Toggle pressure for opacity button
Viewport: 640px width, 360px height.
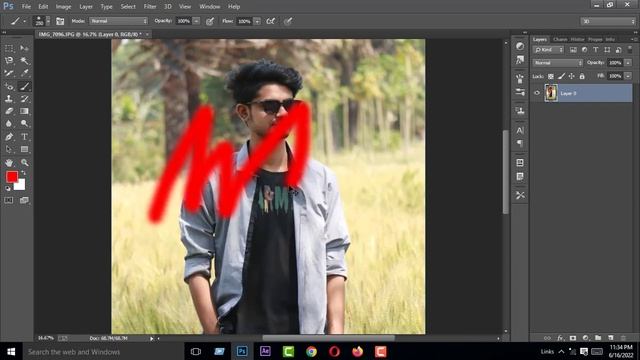click(x=210, y=21)
